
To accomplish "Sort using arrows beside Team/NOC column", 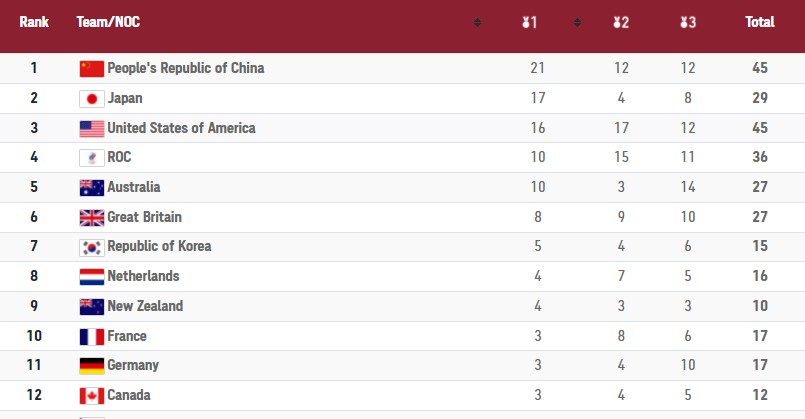I will [x=477, y=22].
